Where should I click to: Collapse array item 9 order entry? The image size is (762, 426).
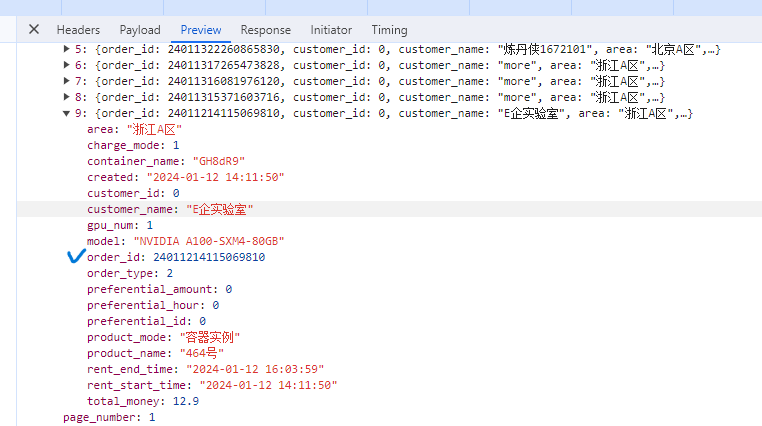click(x=67, y=113)
